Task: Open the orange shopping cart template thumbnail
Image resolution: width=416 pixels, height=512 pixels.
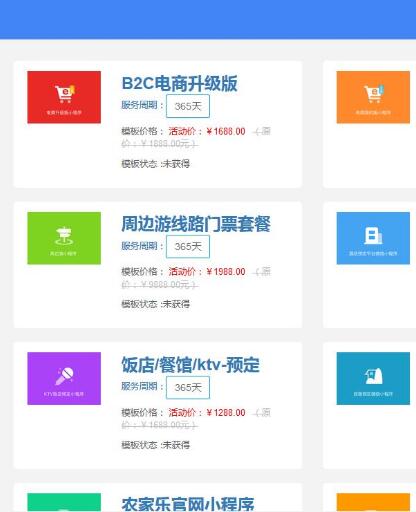Action: (373, 97)
